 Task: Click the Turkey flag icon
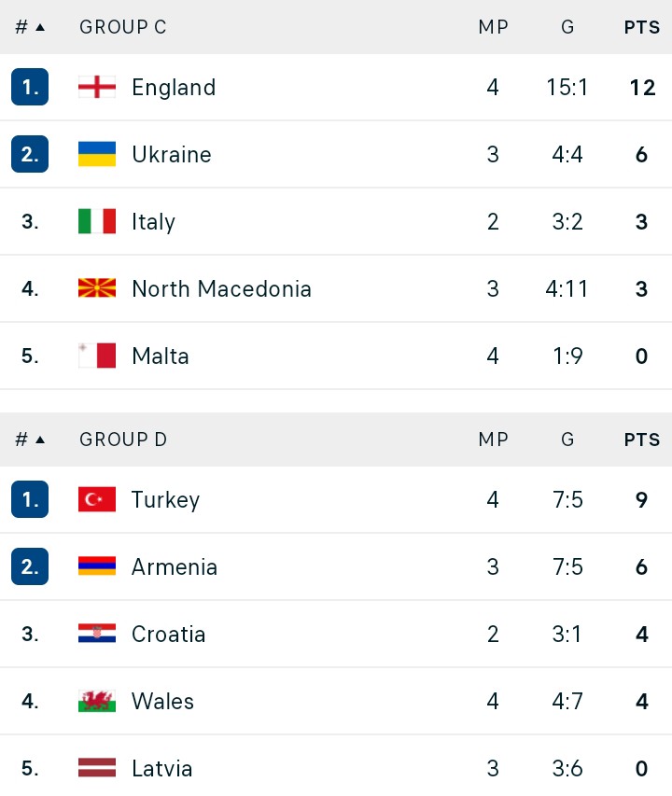[97, 499]
